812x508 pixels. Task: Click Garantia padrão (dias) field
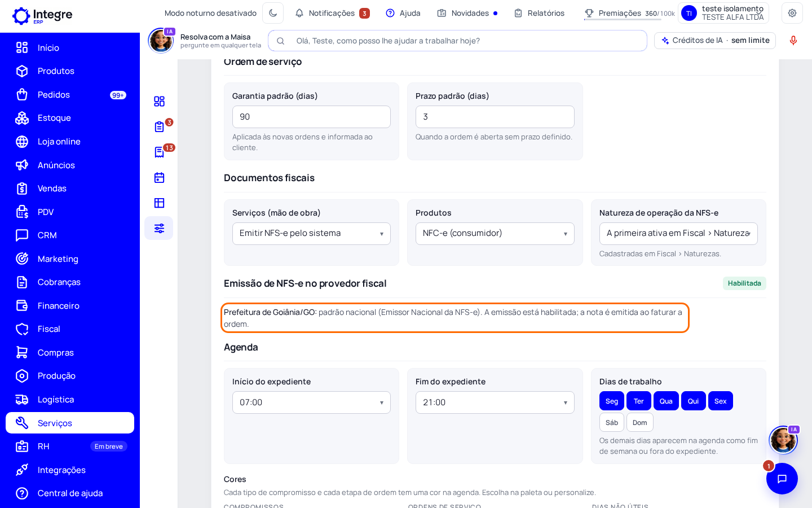(x=311, y=117)
